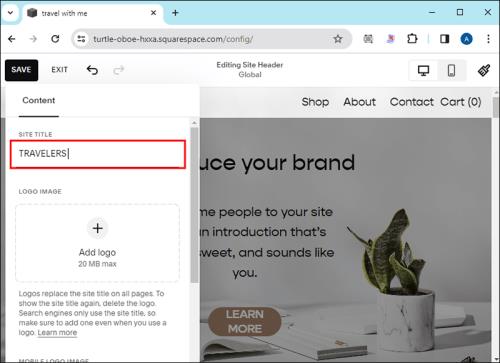500x363 pixels.
Task: Click the '20 MB max' text
Action: point(97,264)
